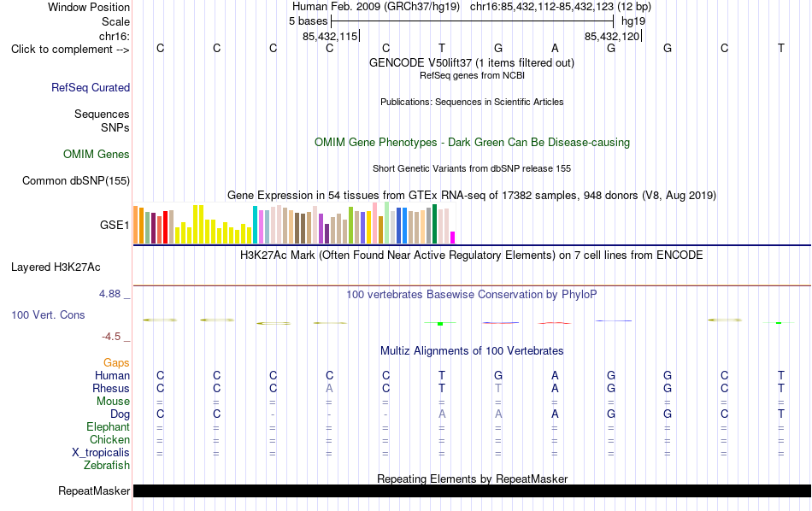
Task: Click the red bar in GTEx expression chart
Action: click(x=166, y=226)
